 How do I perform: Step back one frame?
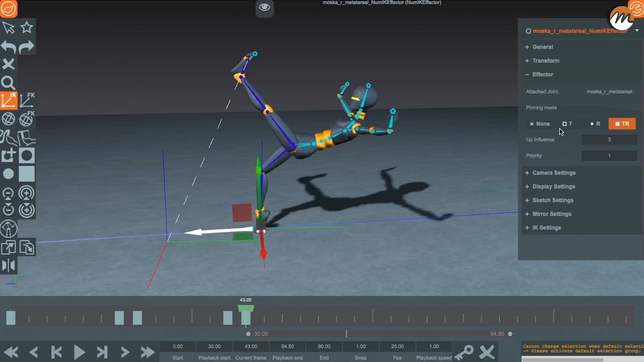34,352
